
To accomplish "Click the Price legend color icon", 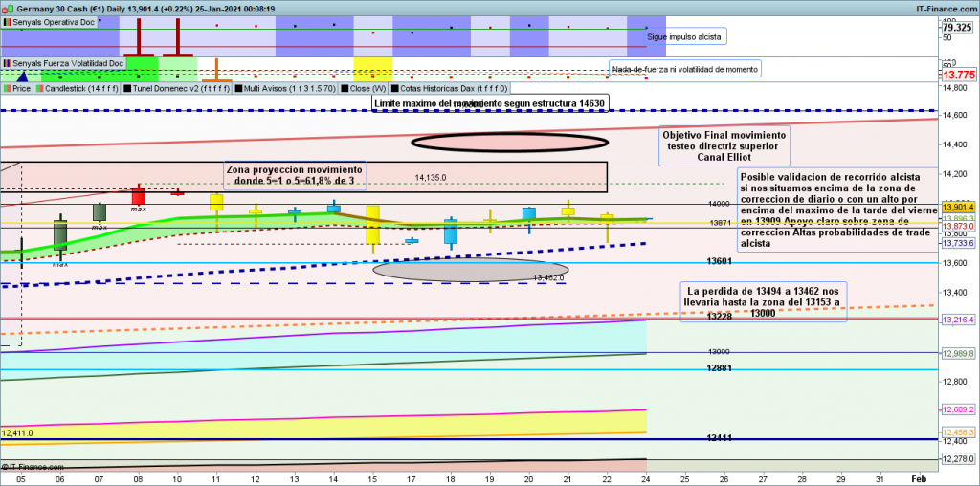I will pyautogui.click(x=7, y=88).
